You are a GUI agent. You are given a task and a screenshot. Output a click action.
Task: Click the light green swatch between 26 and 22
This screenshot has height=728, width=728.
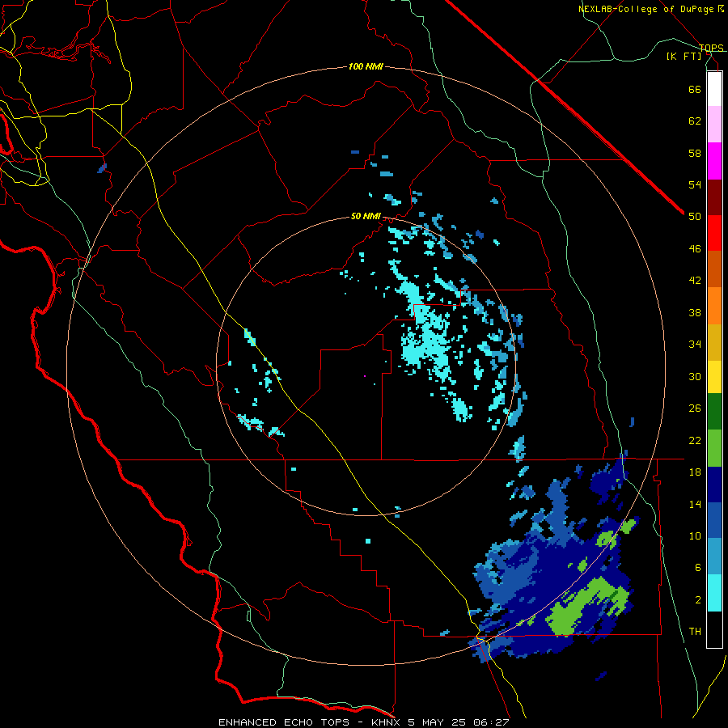point(714,448)
